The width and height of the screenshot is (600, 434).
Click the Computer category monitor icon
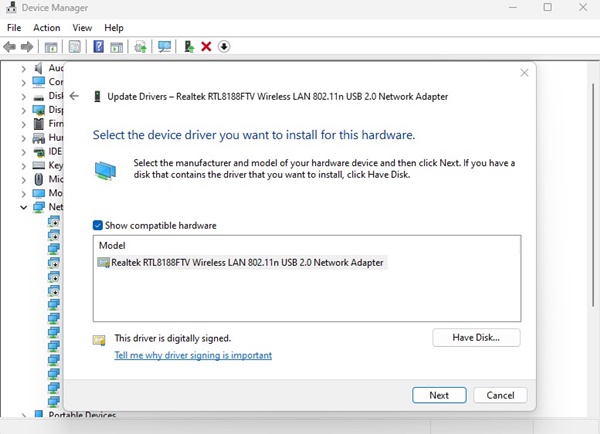pos(39,82)
